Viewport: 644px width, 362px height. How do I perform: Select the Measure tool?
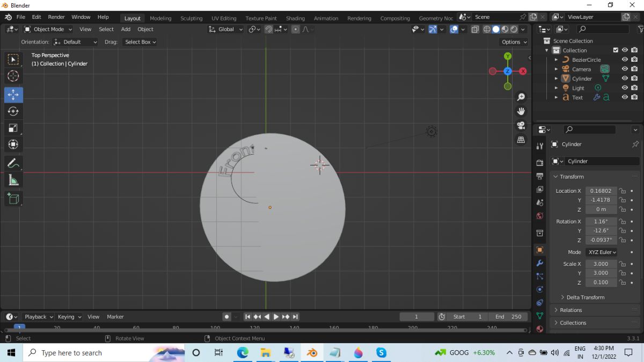13,180
